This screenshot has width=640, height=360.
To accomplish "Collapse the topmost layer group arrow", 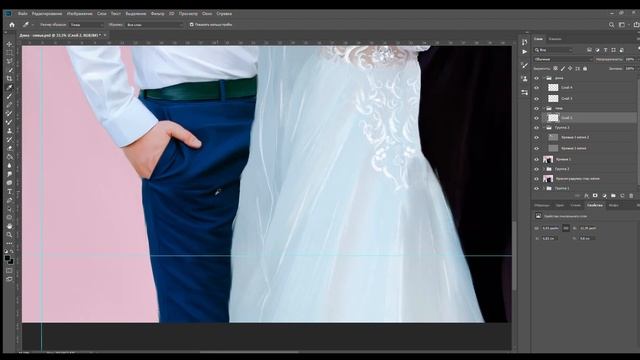I will pos(544,78).
